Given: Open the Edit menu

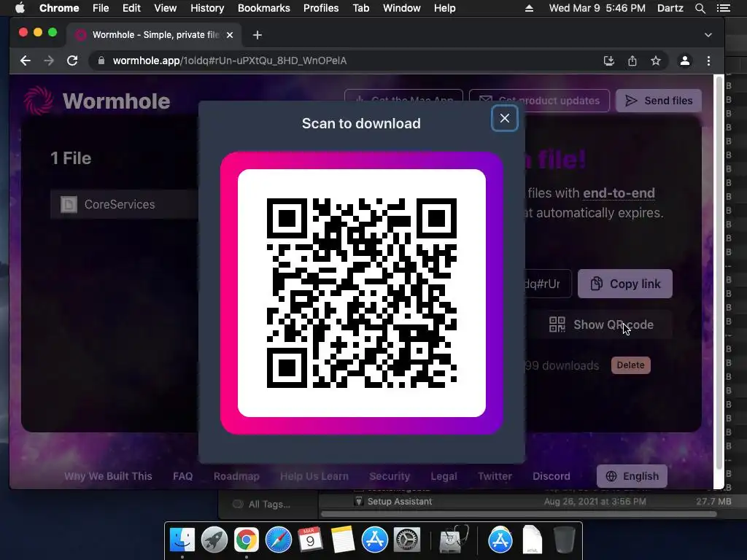Looking at the screenshot, I should pyautogui.click(x=131, y=8).
